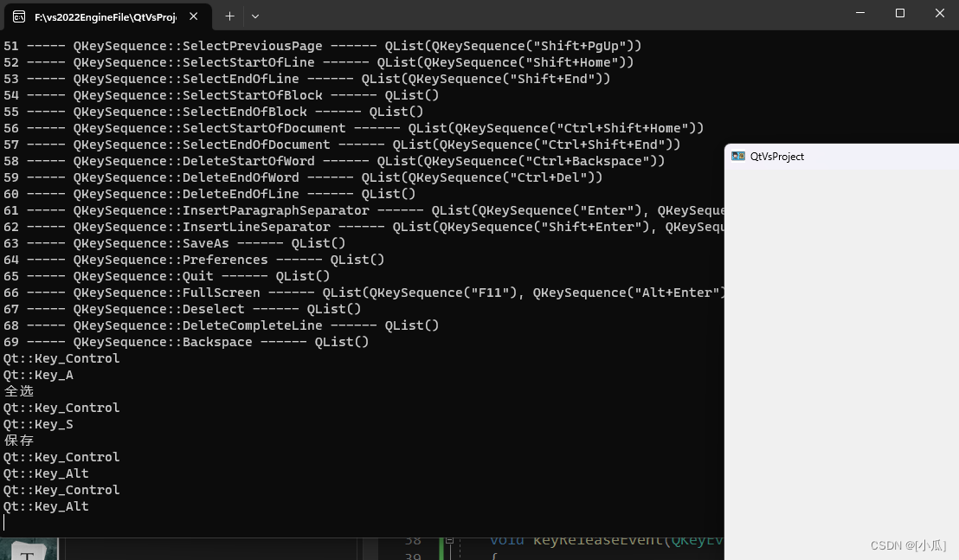Select the F:\vs2022EngineFile\QtVsProj terminal tab

[x=108, y=16]
